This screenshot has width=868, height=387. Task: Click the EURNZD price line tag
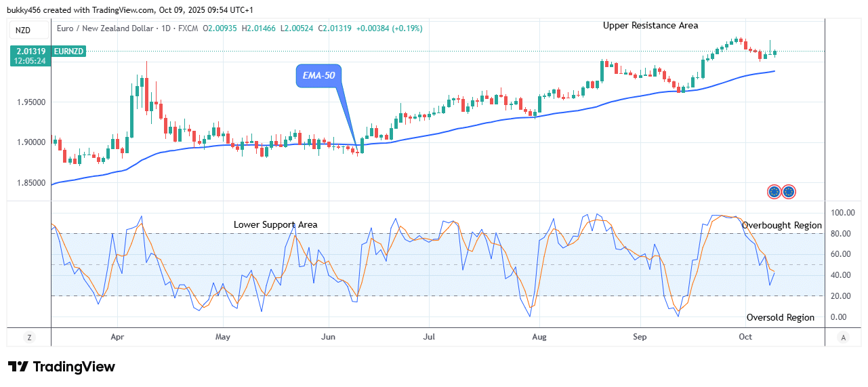[68, 51]
